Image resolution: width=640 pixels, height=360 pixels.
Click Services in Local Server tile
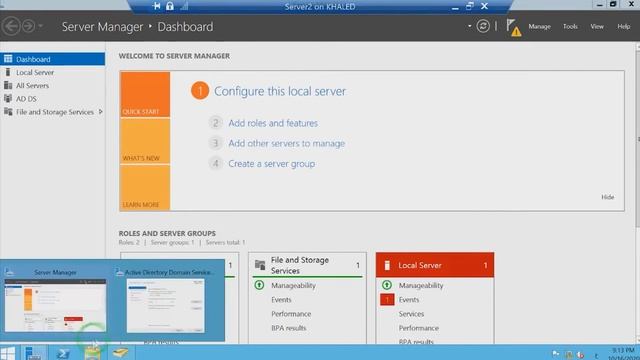tap(411, 314)
